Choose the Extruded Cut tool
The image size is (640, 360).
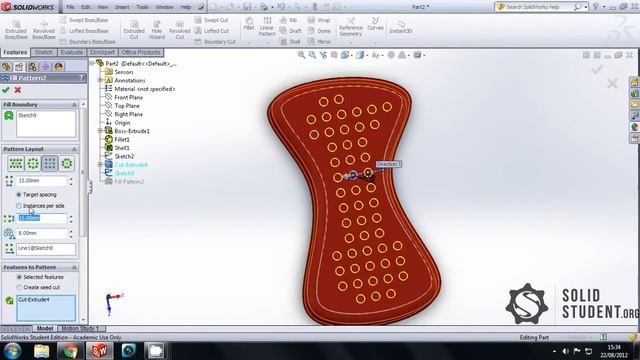click(134, 30)
